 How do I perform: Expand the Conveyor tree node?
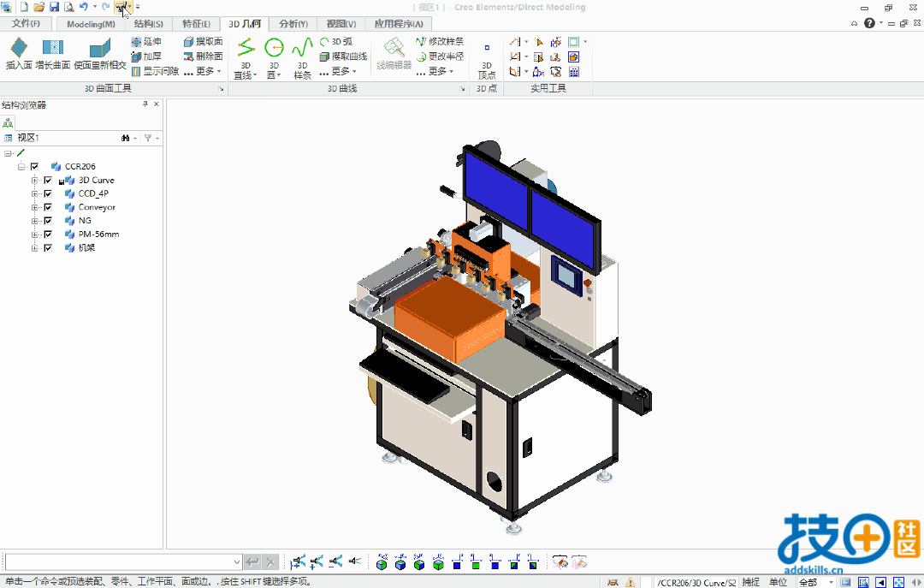pos(35,207)
